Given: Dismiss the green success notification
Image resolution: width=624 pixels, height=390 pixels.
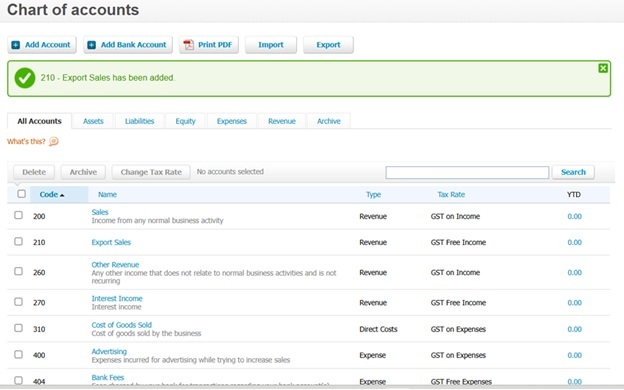Looking at the screenshot, I should (603, 68).
